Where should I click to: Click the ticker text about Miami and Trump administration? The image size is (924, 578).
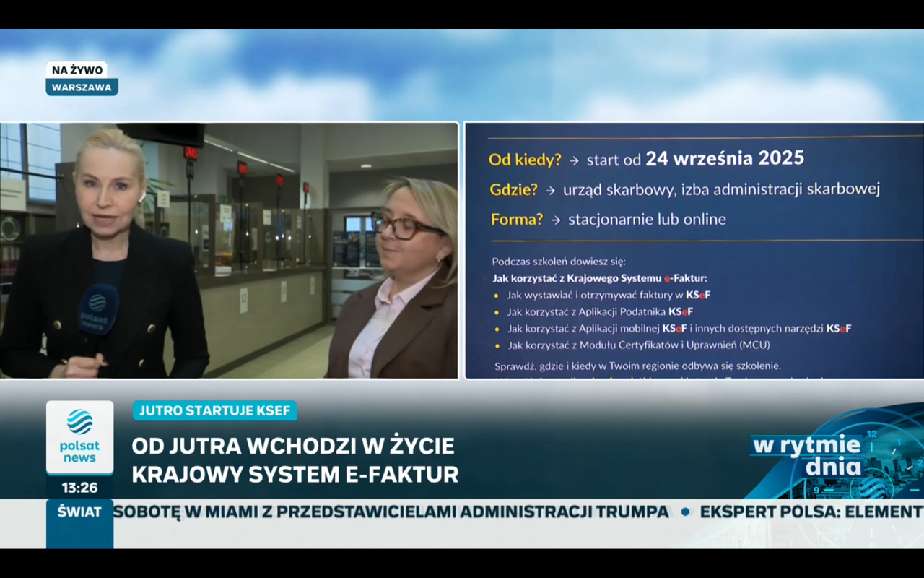tap(391, 512)
